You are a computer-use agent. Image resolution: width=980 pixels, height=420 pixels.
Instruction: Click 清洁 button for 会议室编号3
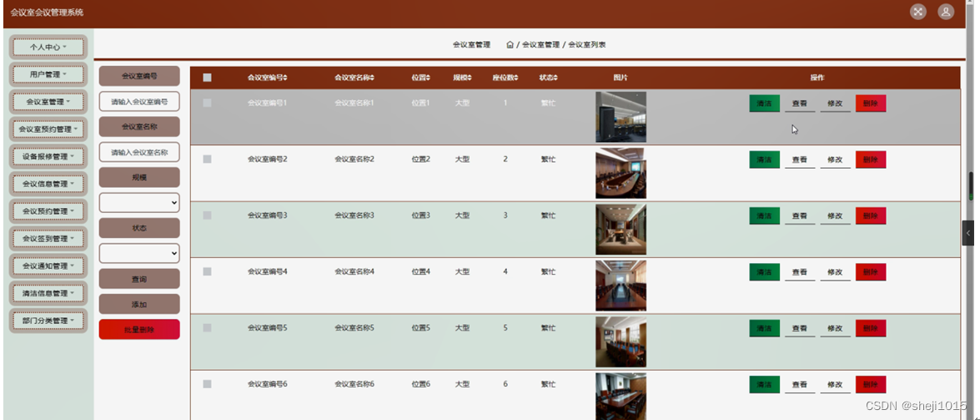tap(764, 215)
